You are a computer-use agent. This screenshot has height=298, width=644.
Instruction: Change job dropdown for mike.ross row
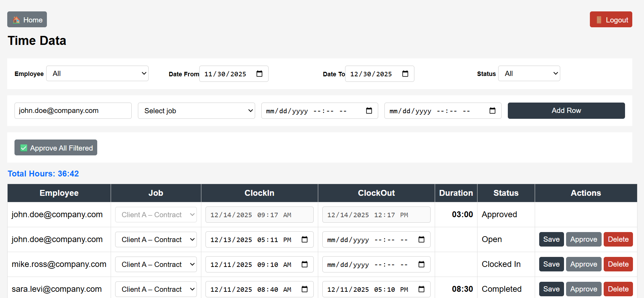(x=156, y=265)
